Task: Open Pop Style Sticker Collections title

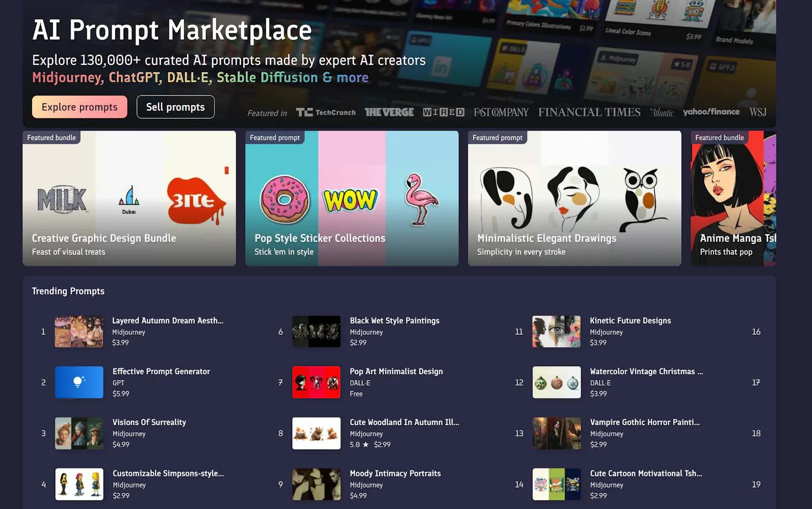Action: [x=320, y=238]
